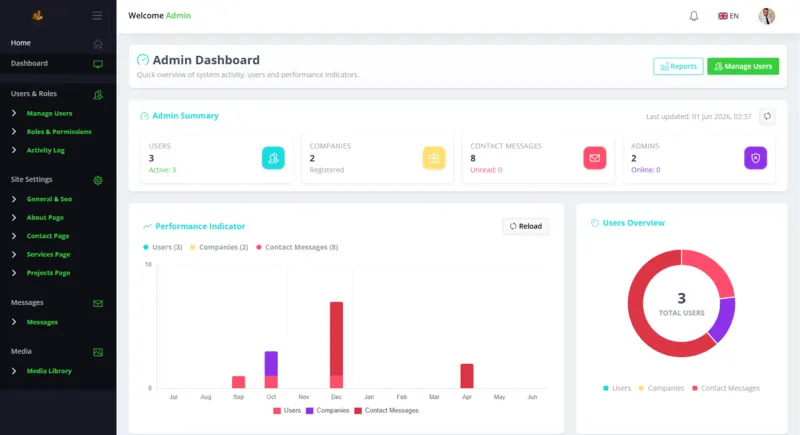Click the purple donut chart segment

pos(722,319)
